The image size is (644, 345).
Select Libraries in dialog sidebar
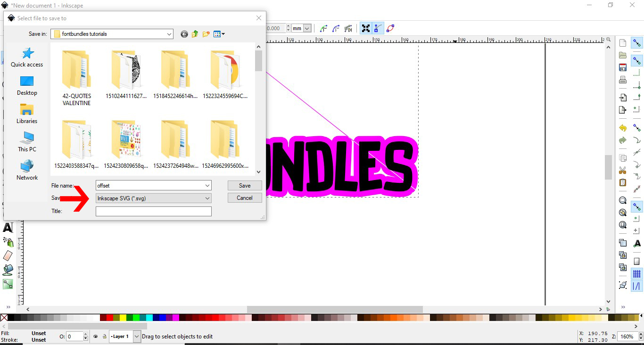pyautogui.click(x=27, y=114)
